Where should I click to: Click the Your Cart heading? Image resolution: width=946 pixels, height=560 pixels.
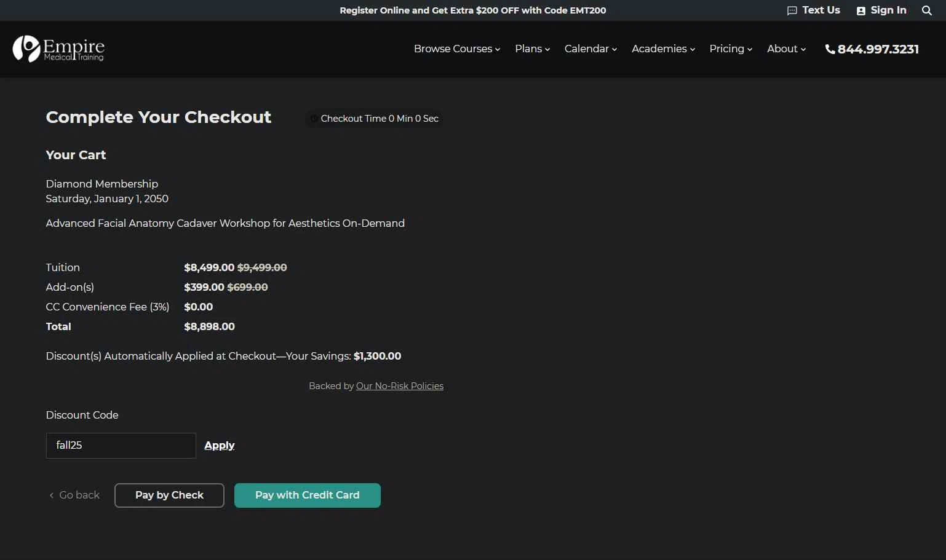click(x=76, y=155)
